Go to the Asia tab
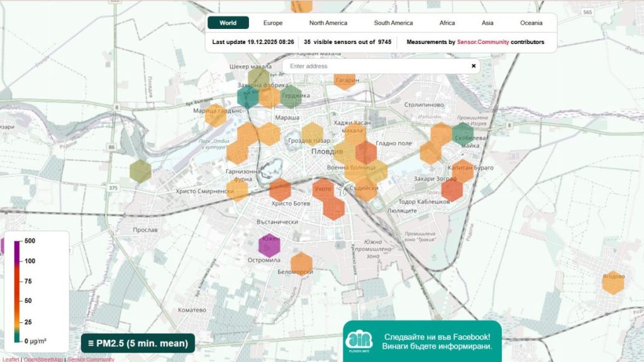The height and width of the screenshot is (362, 644). click(x=487, y=23)
